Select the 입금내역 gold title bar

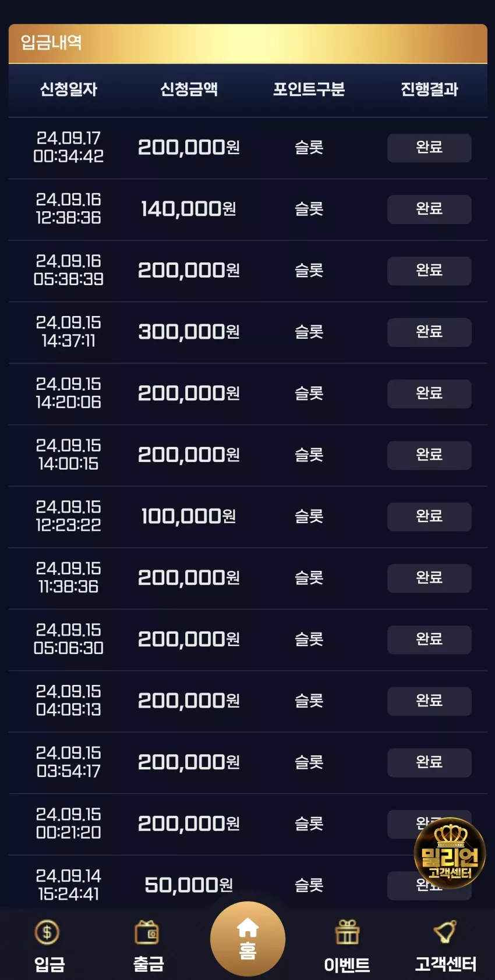(x=248, y=44)
